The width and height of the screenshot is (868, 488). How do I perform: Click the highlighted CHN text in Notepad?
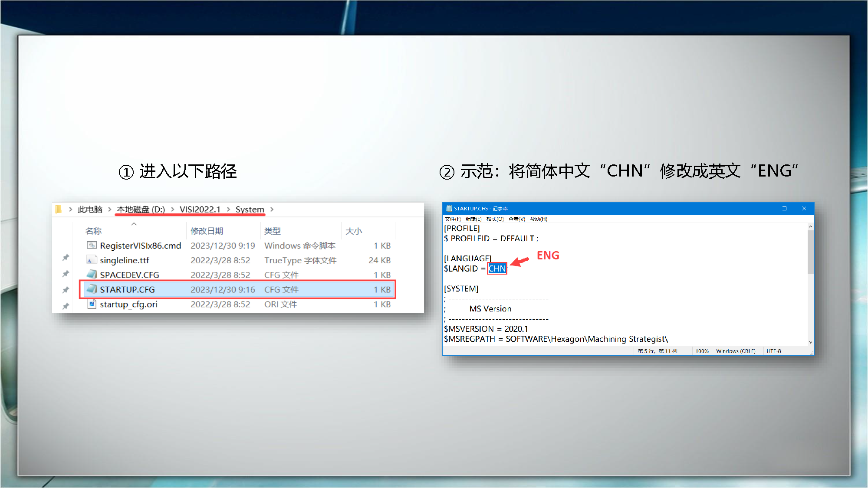tap(497, 269)
